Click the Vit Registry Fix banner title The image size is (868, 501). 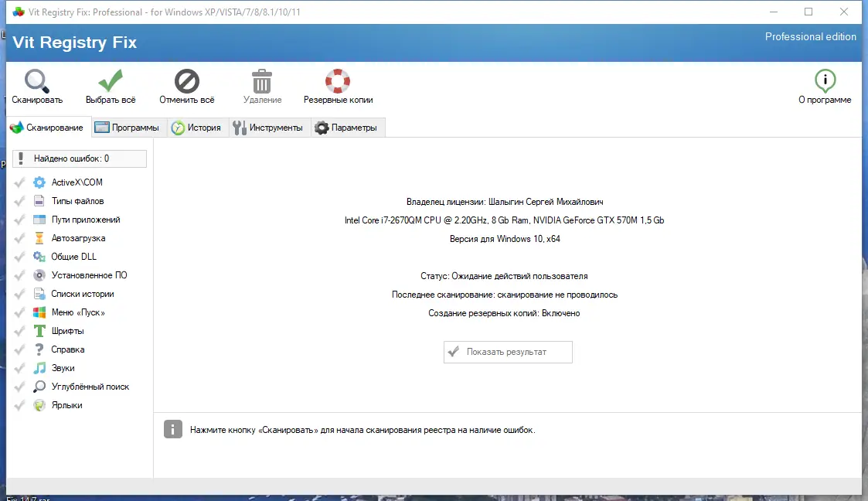74,43
